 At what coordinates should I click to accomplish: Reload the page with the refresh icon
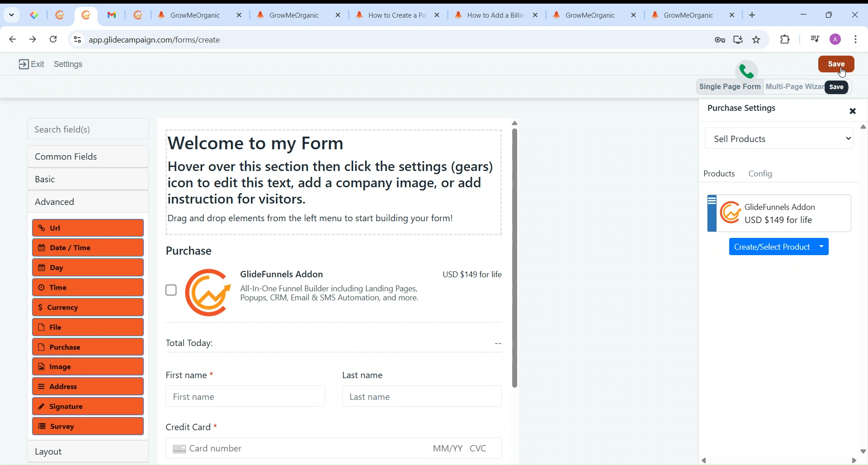click(53, 40)
